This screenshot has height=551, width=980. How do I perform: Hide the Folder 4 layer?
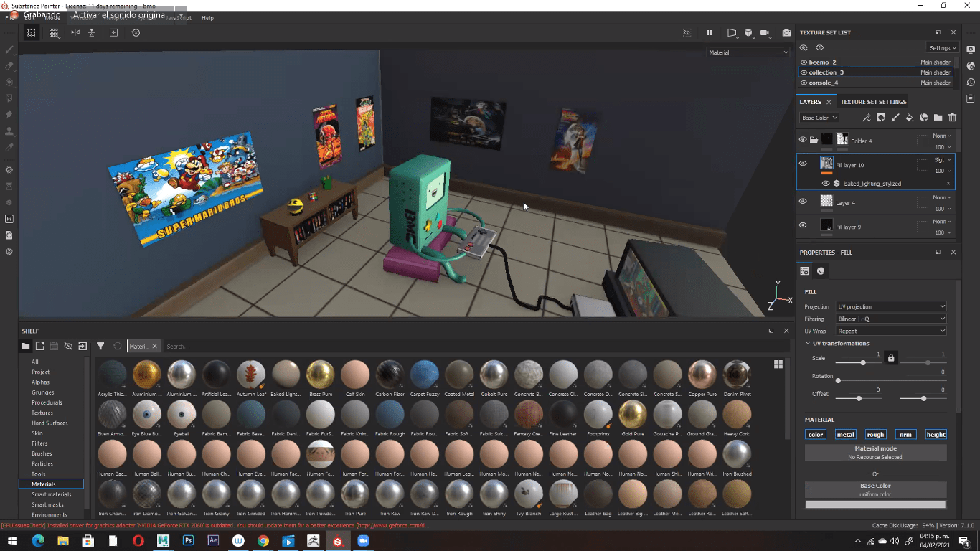(x=803, y=140)
